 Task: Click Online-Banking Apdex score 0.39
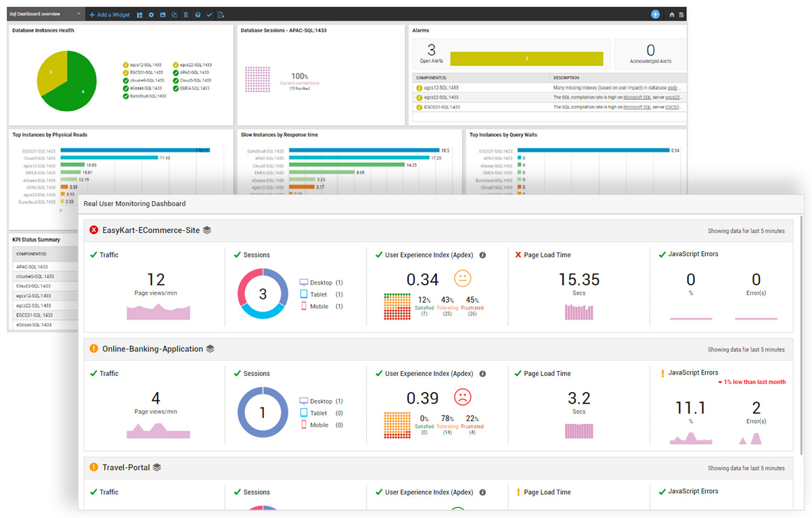(422, 398)
